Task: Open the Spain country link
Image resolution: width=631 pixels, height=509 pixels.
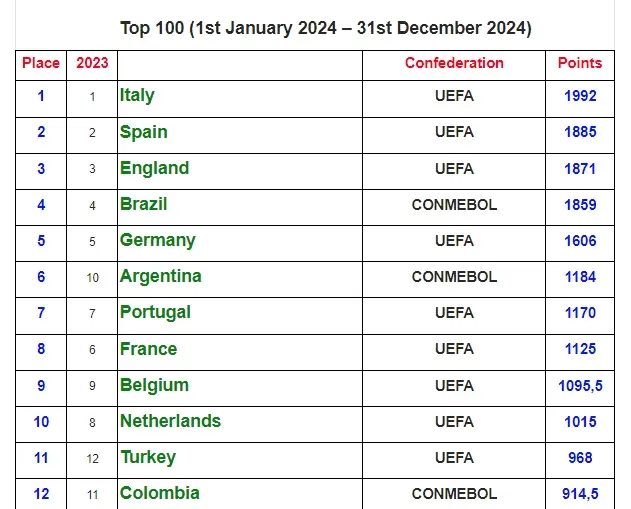Action: pyautogui.click(x=144, y=132)
